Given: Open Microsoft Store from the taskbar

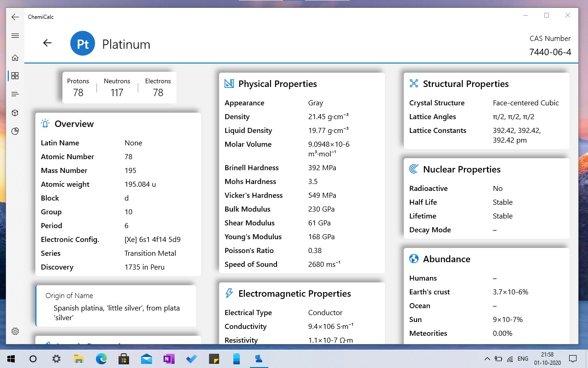Looking at the screenshot, I should click(x=124, y=359).
